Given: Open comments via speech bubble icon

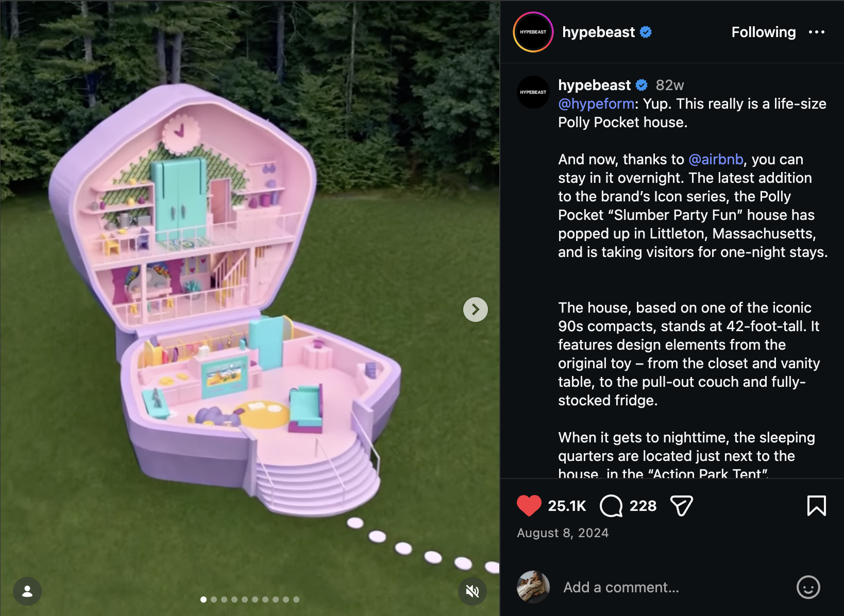Looking at the screenshot, I should (x=611, y=506).
